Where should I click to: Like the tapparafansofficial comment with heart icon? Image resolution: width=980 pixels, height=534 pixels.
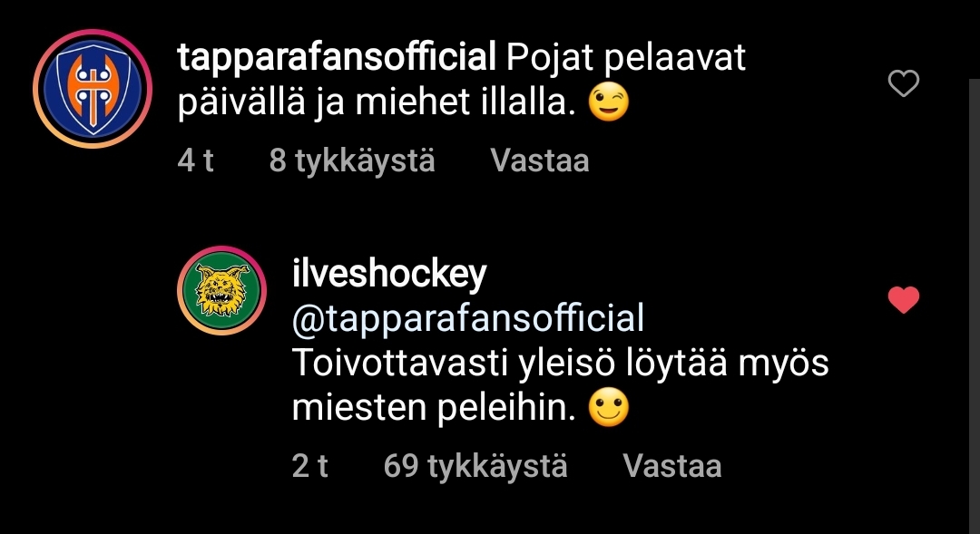[903, 84]
